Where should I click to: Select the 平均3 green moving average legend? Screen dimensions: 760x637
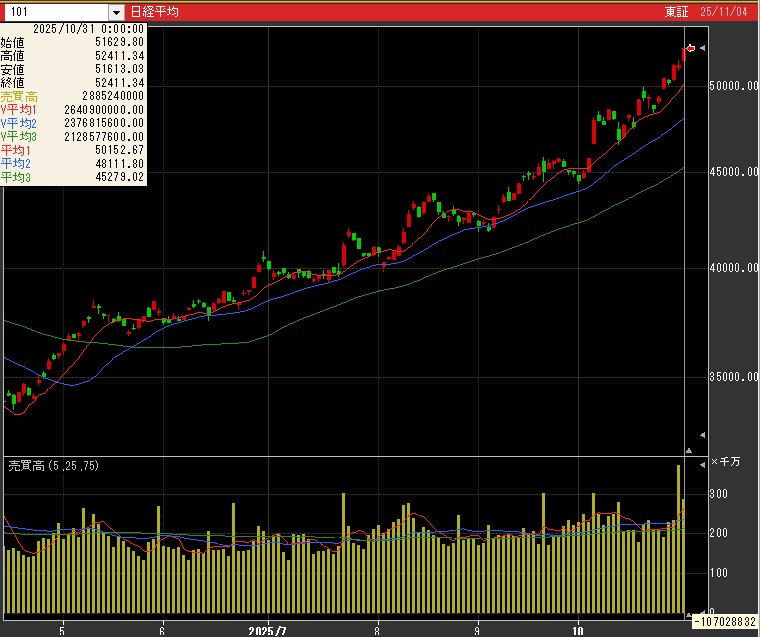tap(15, 177)
